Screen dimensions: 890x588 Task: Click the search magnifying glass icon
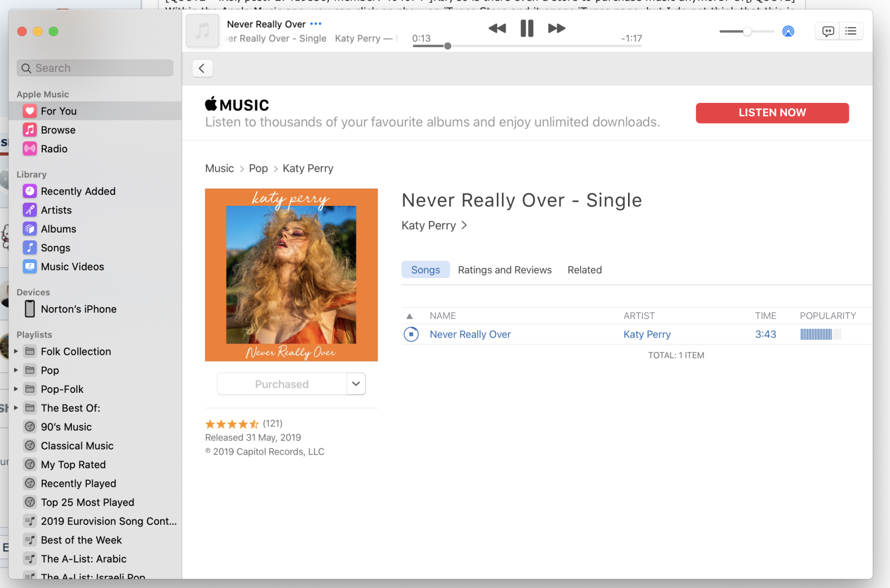point(26,68)
